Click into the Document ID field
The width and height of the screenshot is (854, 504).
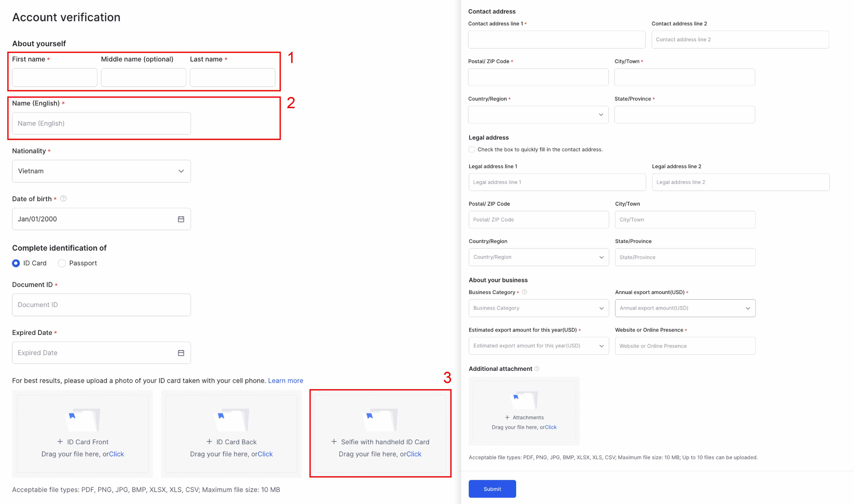pyautogui.click(x=101, y=305)
